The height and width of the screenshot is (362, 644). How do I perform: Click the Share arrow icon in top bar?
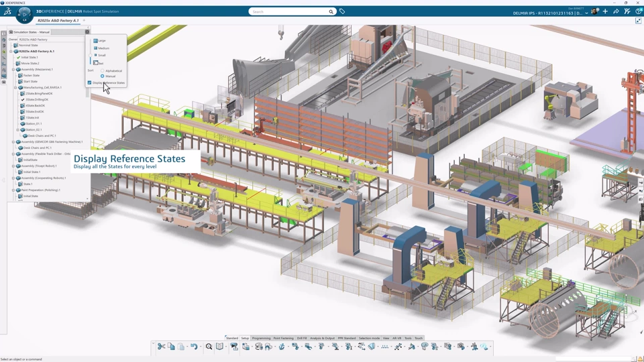[616, 11]
